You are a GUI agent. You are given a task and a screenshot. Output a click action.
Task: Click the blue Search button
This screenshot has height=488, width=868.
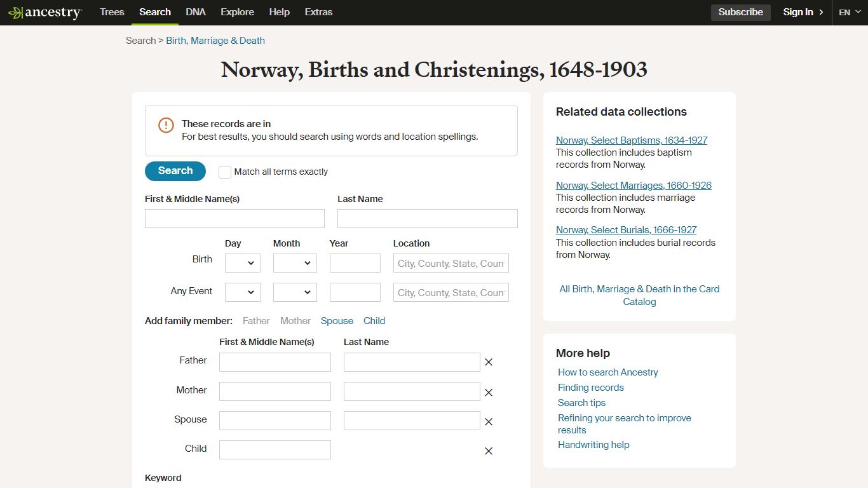[x=175, y=171]
